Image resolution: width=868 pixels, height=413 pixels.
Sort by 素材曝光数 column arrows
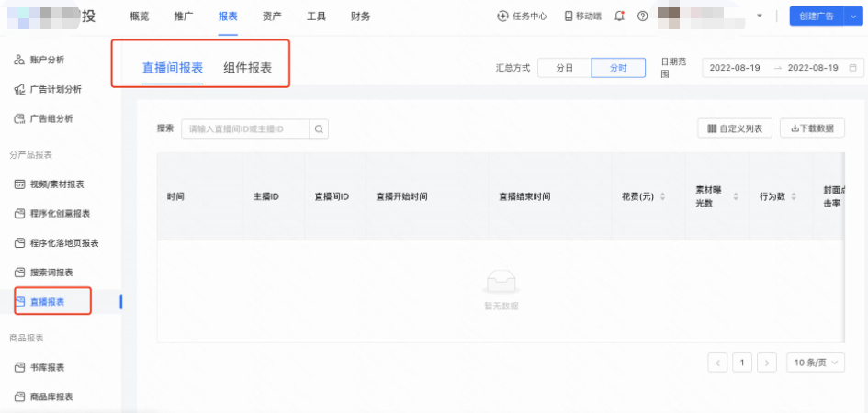[x=736, y=196]
